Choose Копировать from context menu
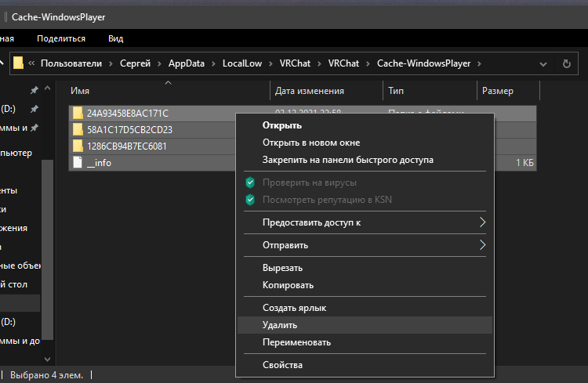This screenshot has height=383, width=588. click(x=288, y=285)
